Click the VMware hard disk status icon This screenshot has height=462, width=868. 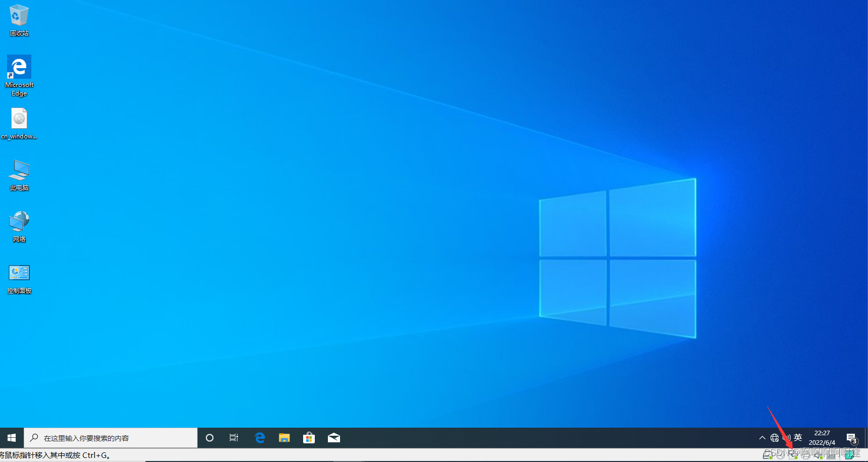tap(768, 455)
